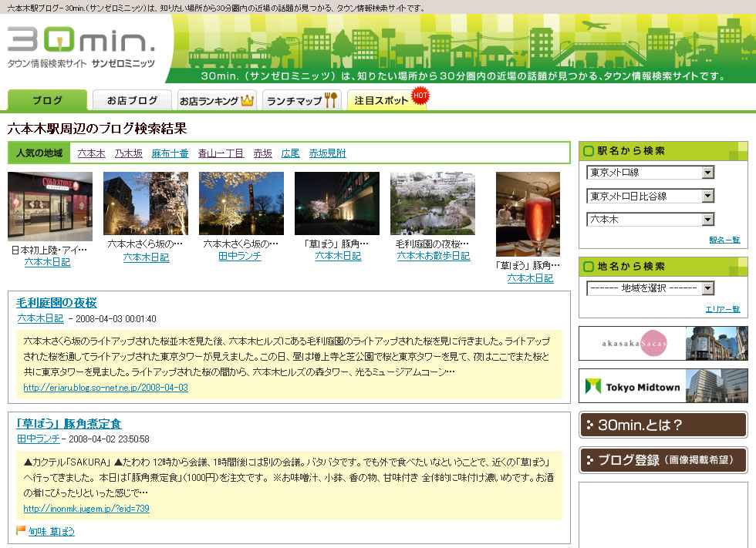This screenshot has height=548, width=756.
Task: Click the 赤坂 popular area link
Action: pyautogui.click(x=263, y=153)
